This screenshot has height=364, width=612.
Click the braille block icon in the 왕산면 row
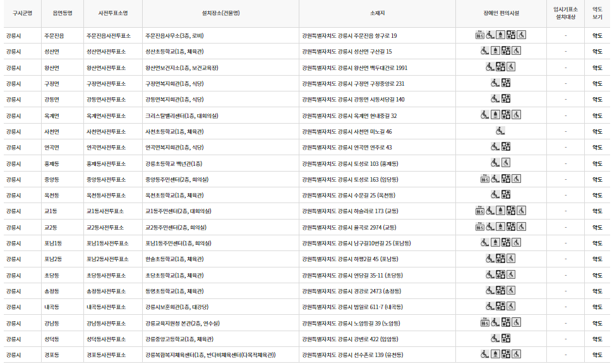(x=501, y=66)
